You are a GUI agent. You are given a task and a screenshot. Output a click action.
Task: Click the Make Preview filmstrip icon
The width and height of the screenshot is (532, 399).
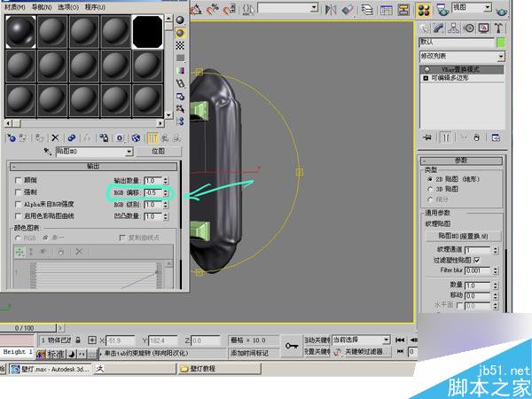point(180,83)
